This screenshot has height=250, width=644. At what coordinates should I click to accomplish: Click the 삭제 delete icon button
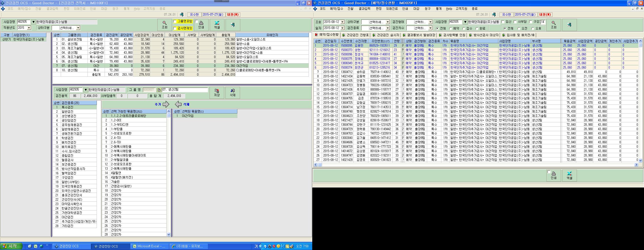tap(232, 93)
